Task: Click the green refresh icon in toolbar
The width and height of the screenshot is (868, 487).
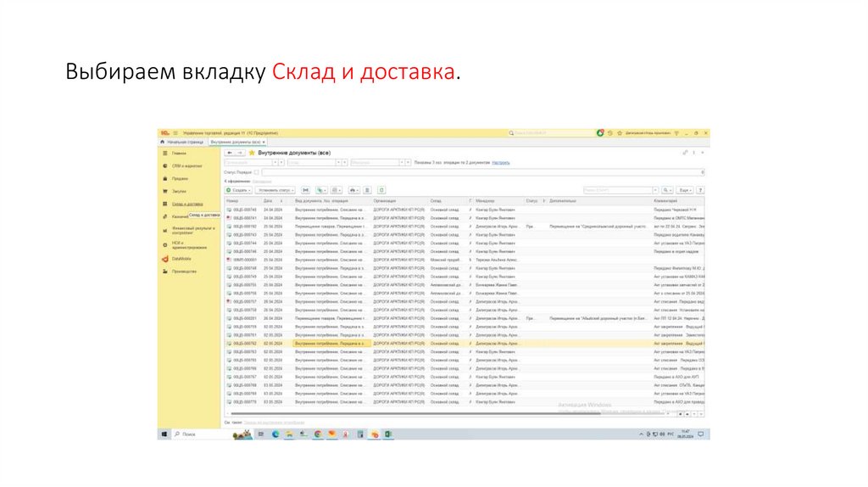Action: click(x=381, y=190)
